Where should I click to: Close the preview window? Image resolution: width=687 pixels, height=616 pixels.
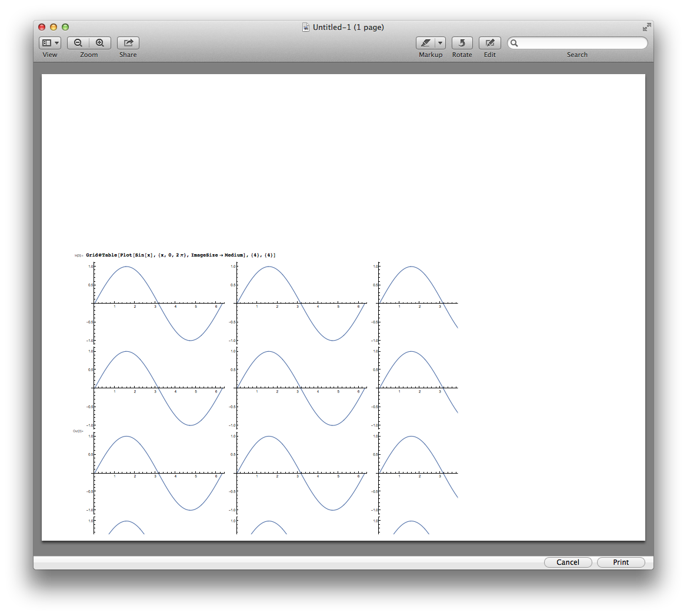[x=42, y=27]
